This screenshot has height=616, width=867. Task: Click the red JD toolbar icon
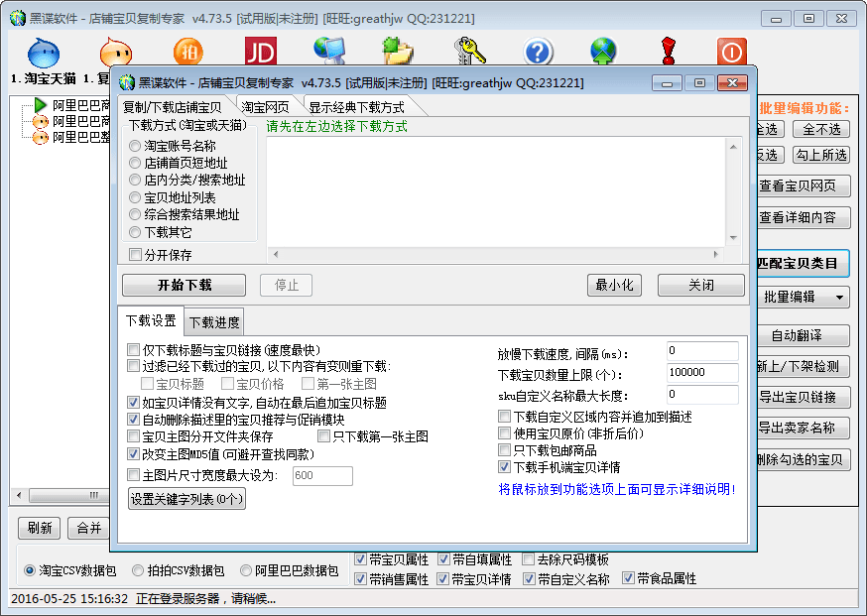click(x=261, y=52)
